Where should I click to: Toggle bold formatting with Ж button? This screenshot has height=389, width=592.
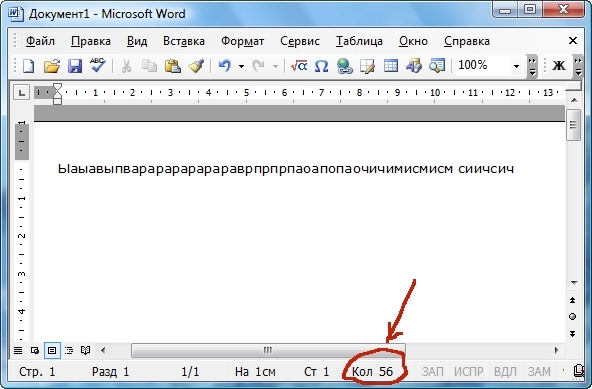(x=559, y=66)
